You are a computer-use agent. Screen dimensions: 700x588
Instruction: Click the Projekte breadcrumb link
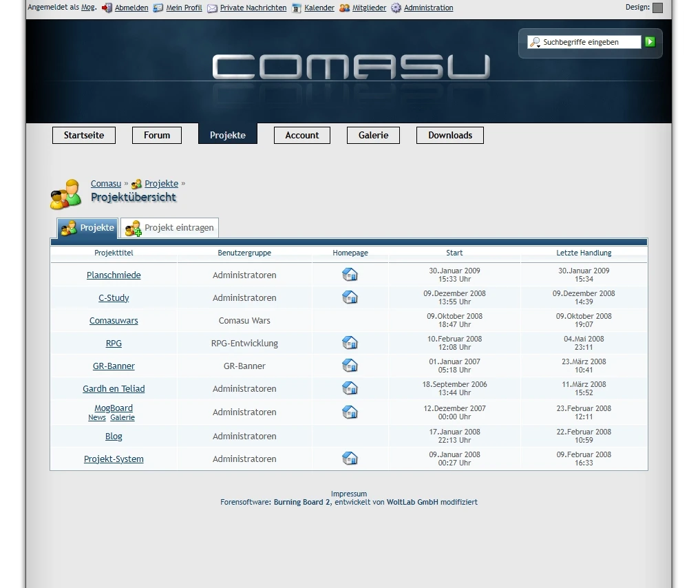[161, 184]
